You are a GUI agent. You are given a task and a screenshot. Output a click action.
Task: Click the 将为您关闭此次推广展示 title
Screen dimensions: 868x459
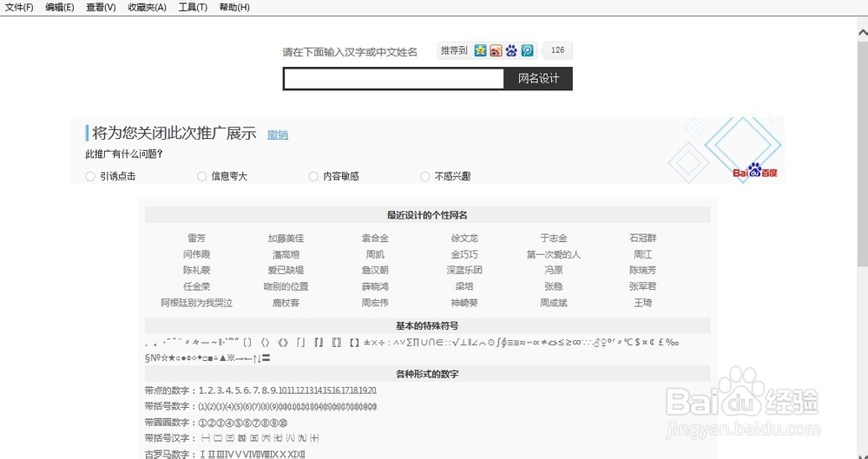[174, 134]
